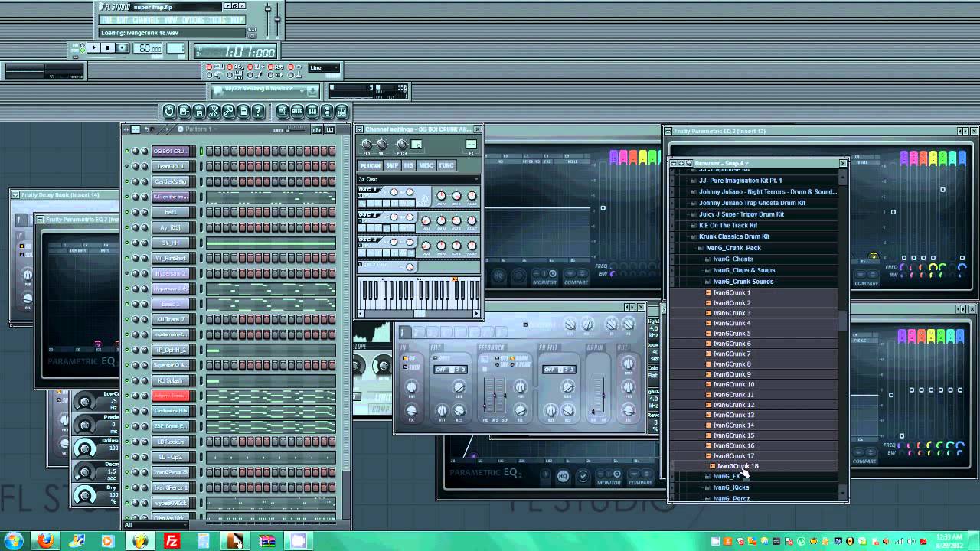Click HQ button in the lower Parametric EQ 2
This screenshot has width=980, height=551.
[x=563, y=476]
